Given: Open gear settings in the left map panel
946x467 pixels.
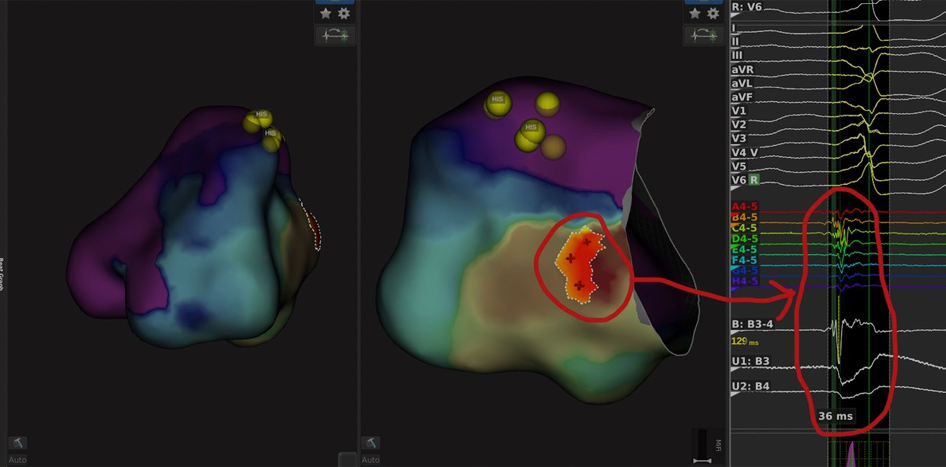Looking at the screenshot, I should pyautogui.click(x=344, y=14).
